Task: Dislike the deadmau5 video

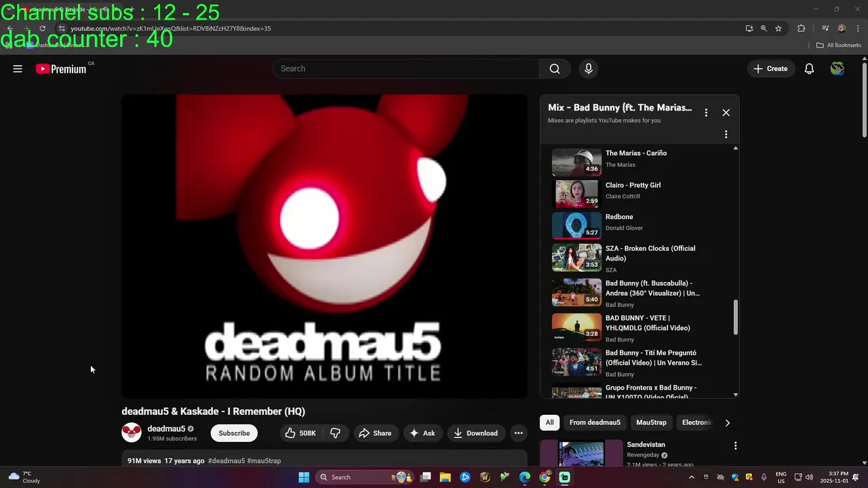Action: click(x=336, y=433)
